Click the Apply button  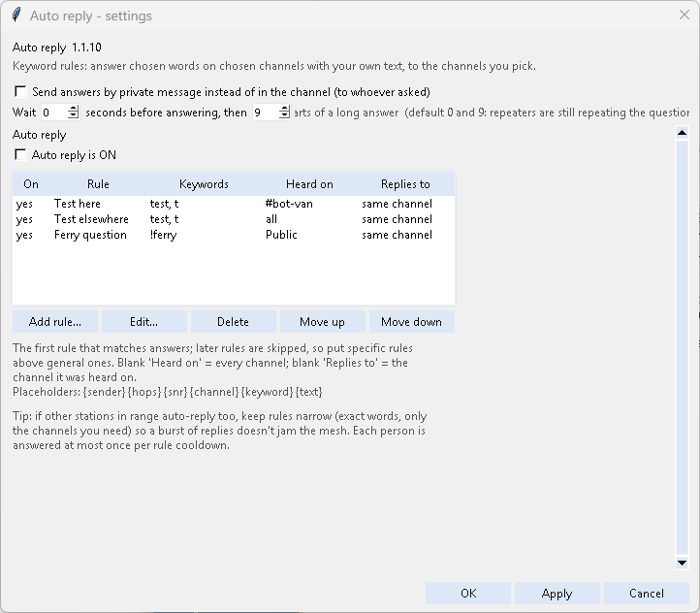pyautogui.click(x=557, y=594)
